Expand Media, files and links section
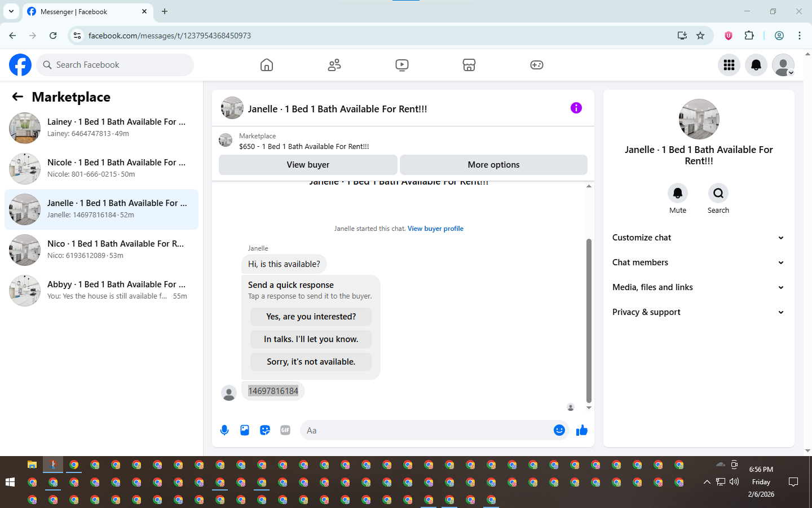 coord(699,287)
